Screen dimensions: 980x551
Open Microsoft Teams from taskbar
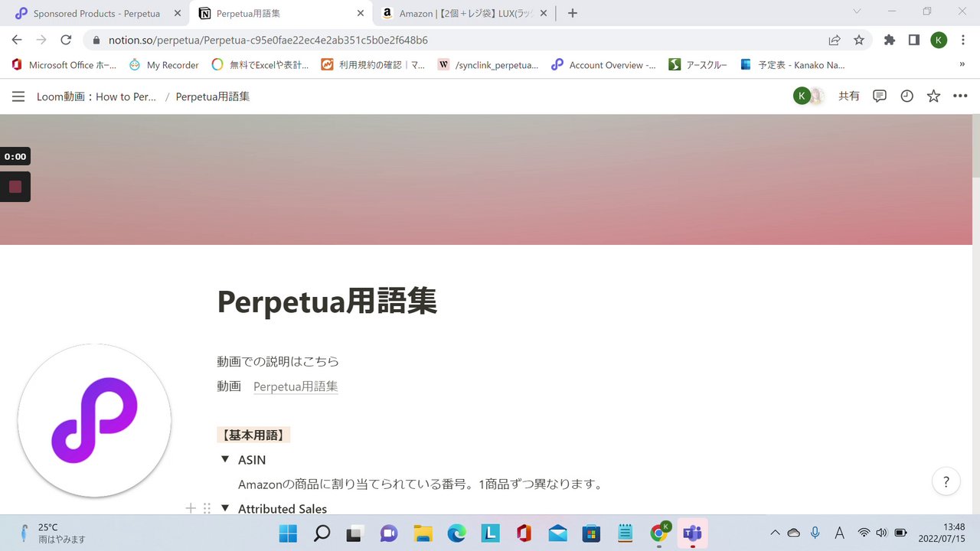(x=693, y=533)
